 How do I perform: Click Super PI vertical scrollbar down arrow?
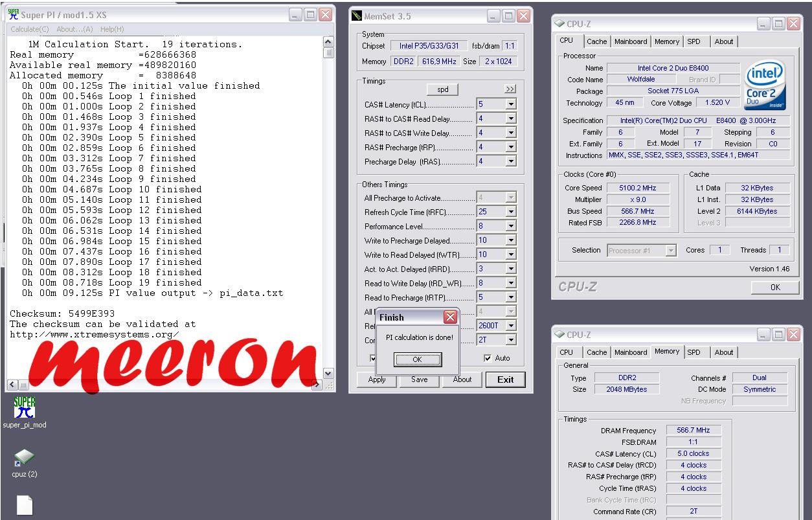click(327, 374)
